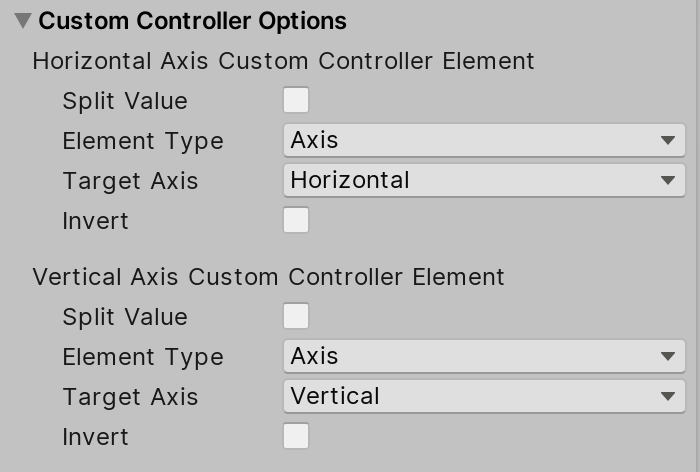Viewport: 700px width, 472px height.
Task: Open Element Type dropdown under Horizontal Axis
Action: point(484,141)
